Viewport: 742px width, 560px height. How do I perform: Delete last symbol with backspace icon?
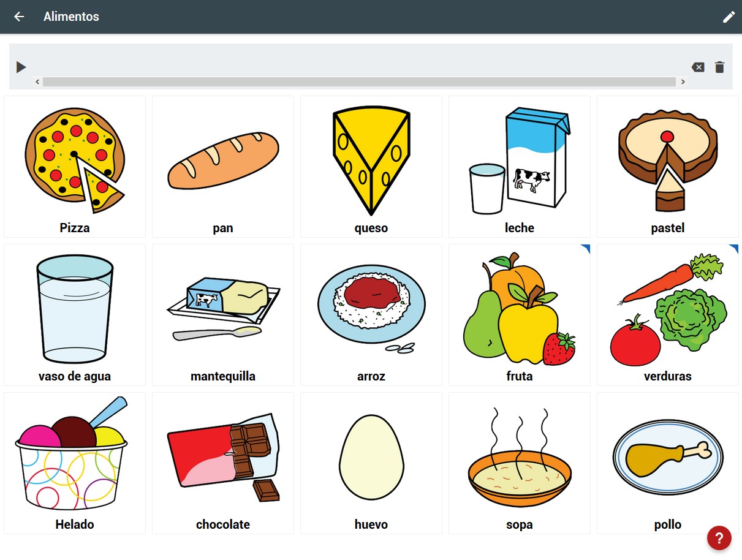698,67
